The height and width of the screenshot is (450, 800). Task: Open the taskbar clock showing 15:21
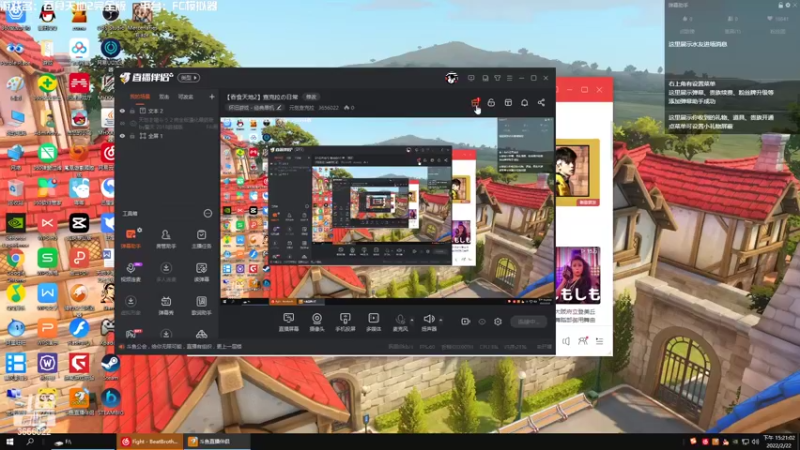point(779,442)
